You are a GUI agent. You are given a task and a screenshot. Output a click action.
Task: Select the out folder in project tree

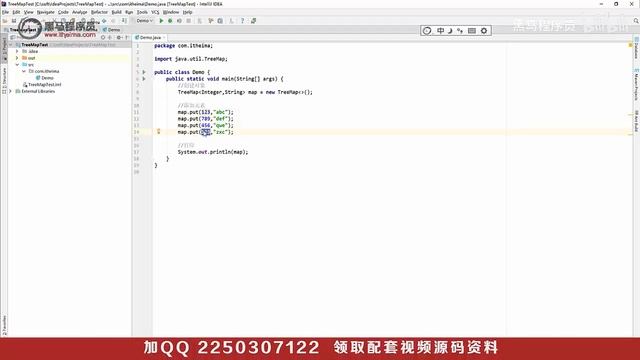(31, 58)
